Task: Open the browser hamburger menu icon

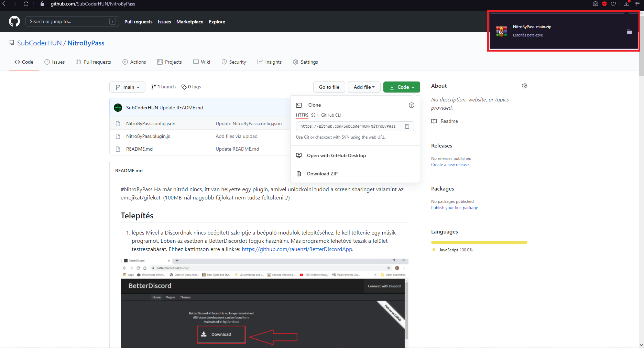Action: [637, 4]
